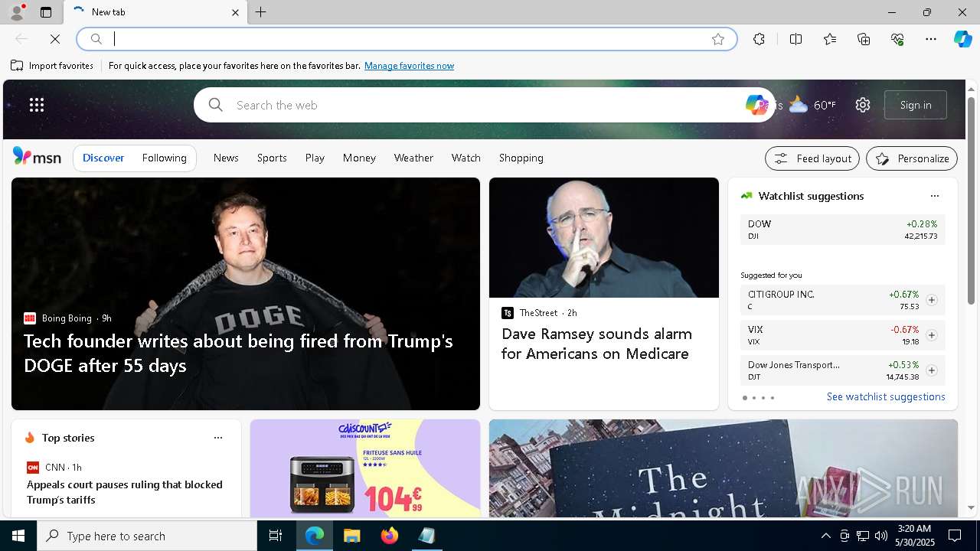Open the MSN app launcher grid
Screen dimensions: 980x551
[x=37, y=105]
